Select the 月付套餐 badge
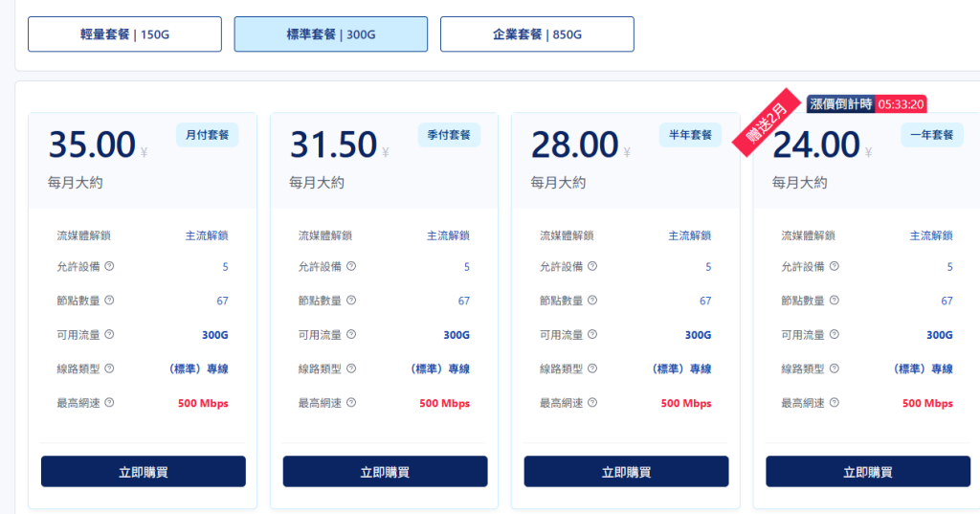The image size is (980, 514). pyautogui.click(x=208, y=135)
